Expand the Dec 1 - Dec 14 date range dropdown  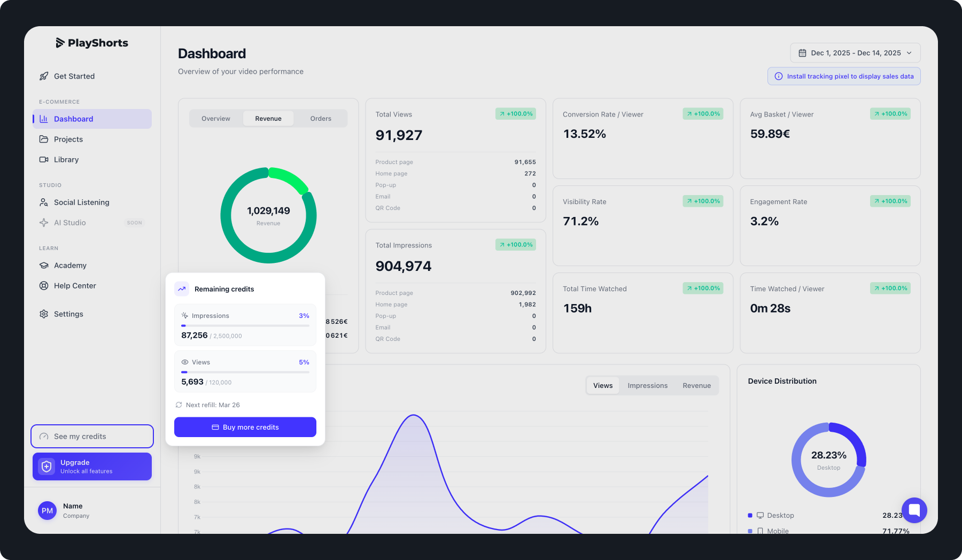click(x=855, y=53)
